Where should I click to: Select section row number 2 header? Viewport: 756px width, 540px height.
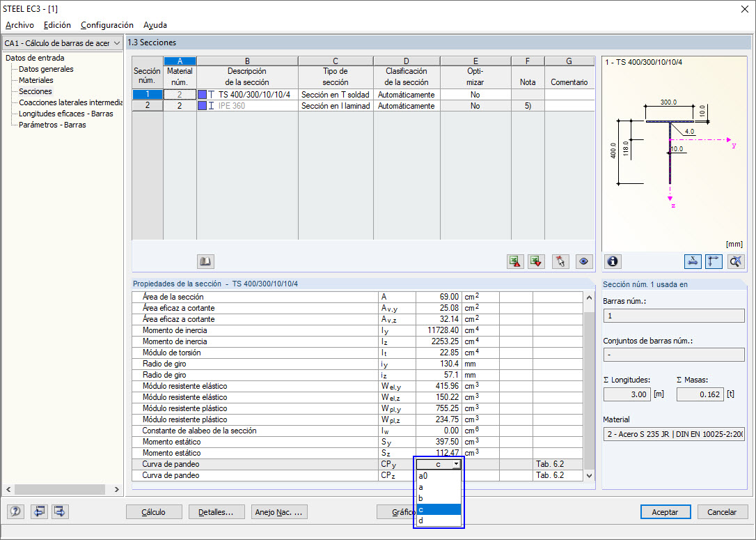point(148,106)
